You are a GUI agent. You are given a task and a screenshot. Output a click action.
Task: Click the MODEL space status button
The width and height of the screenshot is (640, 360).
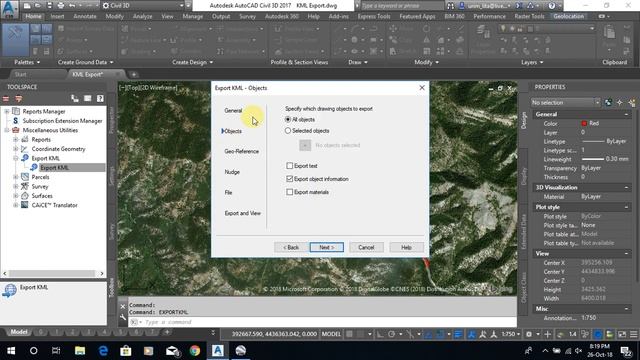pos(331,334)
